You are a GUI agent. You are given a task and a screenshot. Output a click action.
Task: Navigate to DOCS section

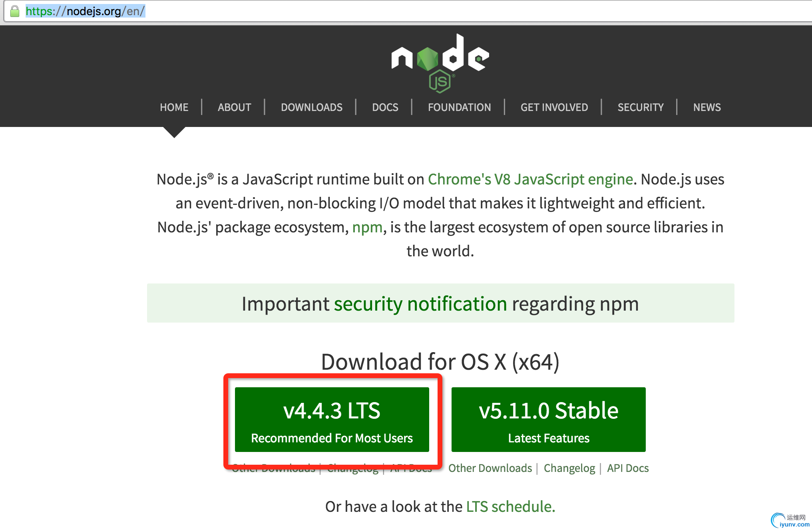pyautogui.click(x=385, y=107)
